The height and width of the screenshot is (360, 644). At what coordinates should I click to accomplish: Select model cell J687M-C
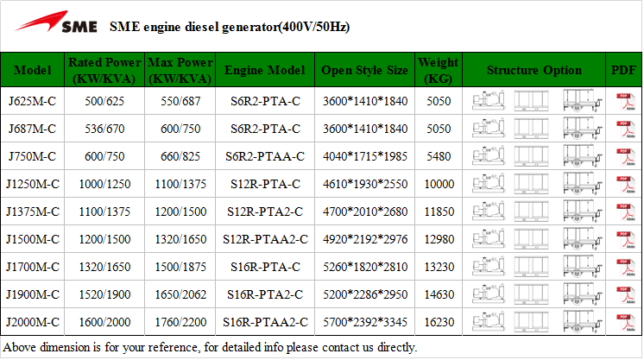[33, 129]
